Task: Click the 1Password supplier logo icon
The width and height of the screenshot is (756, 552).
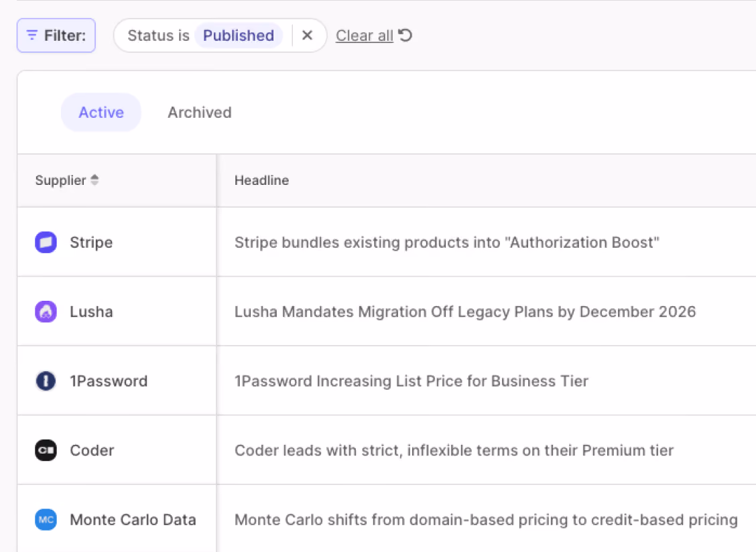Action: pos(46,381)
